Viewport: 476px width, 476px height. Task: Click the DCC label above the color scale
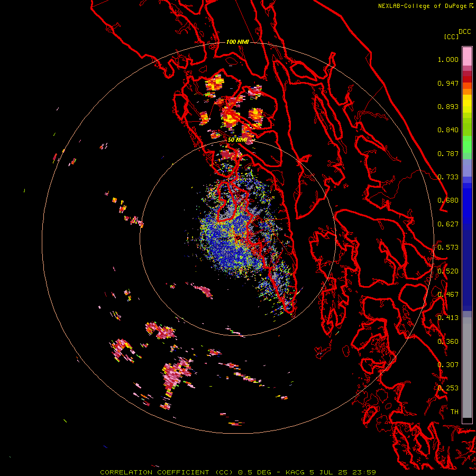click(464, 32)
